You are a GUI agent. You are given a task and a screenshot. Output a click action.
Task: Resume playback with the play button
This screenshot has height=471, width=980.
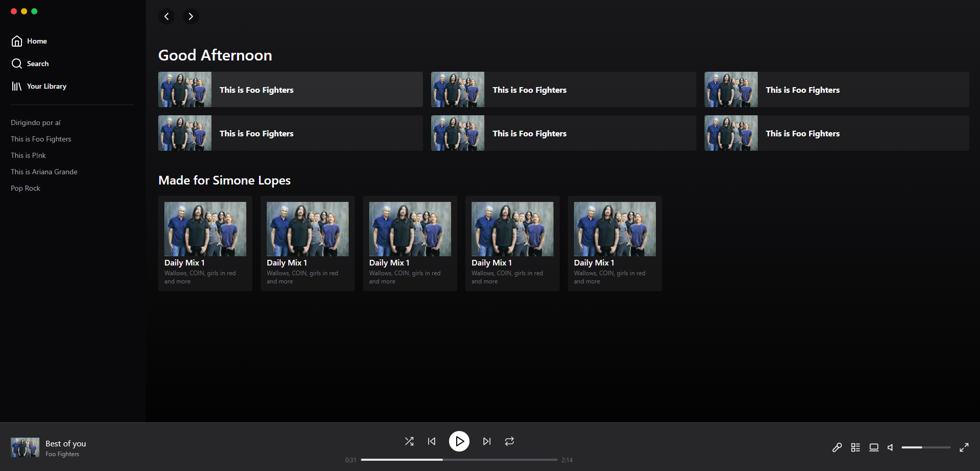(459, 441)
